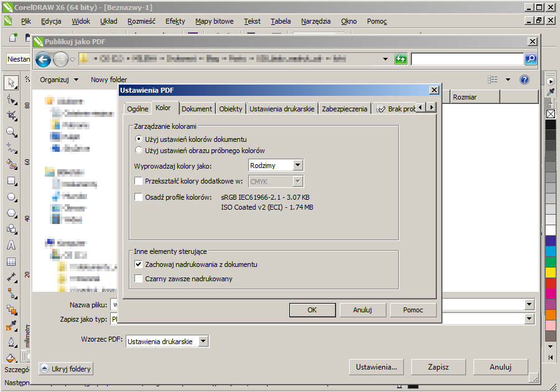Switch to the Obiekty tab

click(x=231, y=109)
